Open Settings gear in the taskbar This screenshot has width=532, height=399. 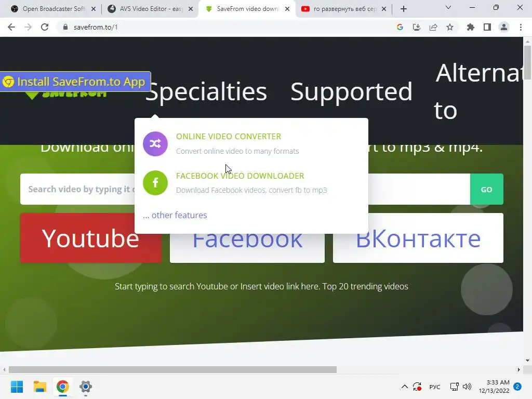click(86, 387)
